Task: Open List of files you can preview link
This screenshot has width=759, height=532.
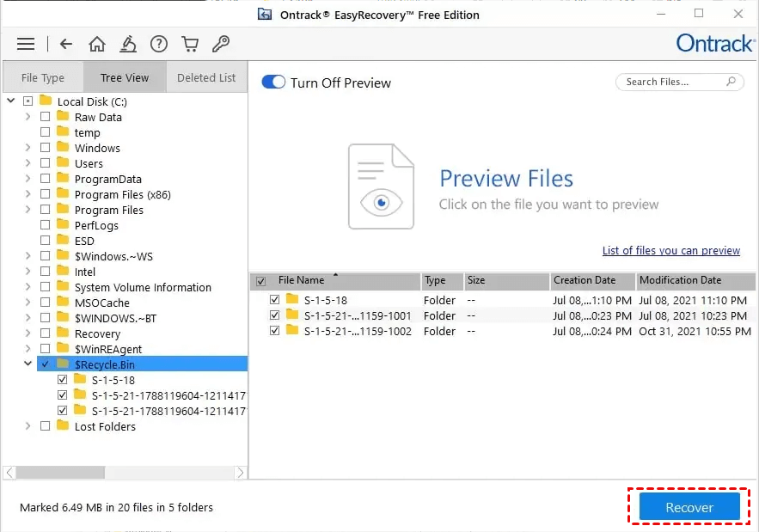Action: (x=671, y=250)
